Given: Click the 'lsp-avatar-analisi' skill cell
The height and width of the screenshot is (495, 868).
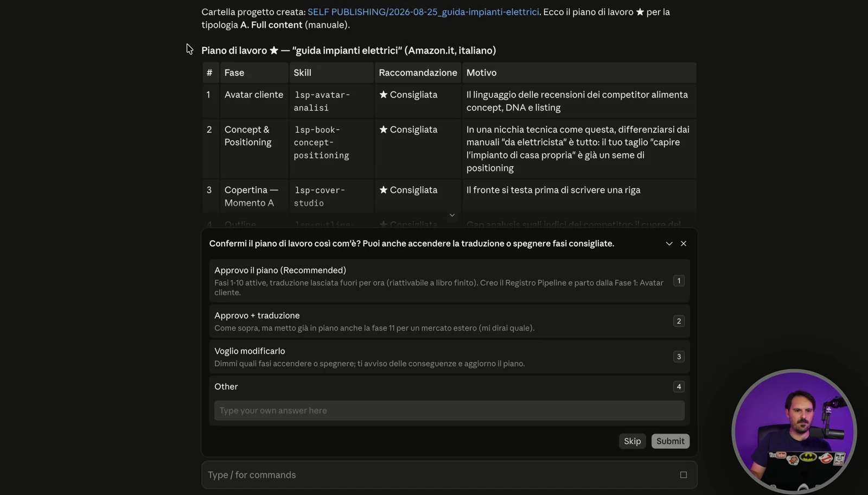Looking at the screenshot, I should tap(331, 101).
